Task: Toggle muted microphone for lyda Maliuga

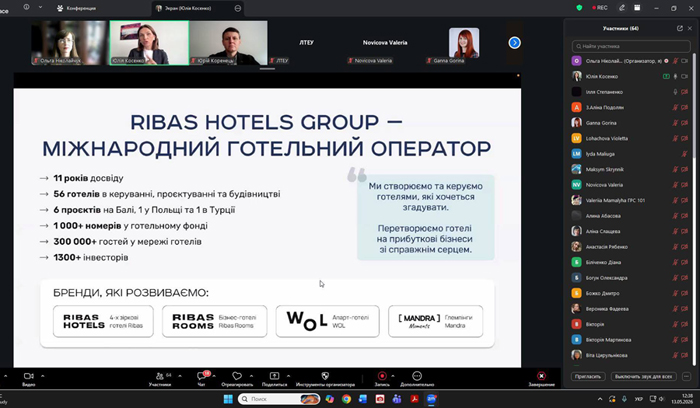Action: (684, 154)
